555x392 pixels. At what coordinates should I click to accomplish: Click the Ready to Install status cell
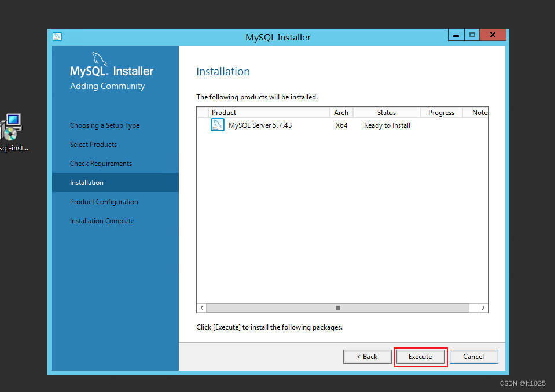387,125
